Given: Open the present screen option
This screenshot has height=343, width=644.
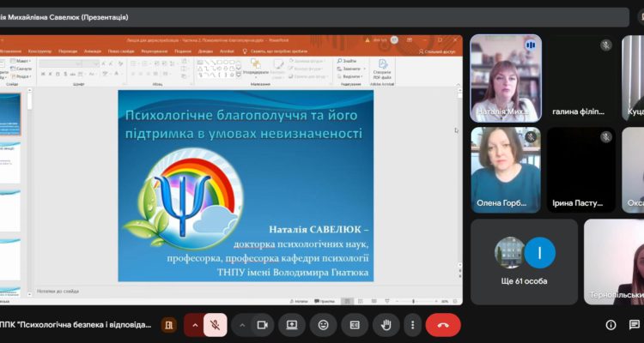Looking at the screenshot, I should point(292,325).
